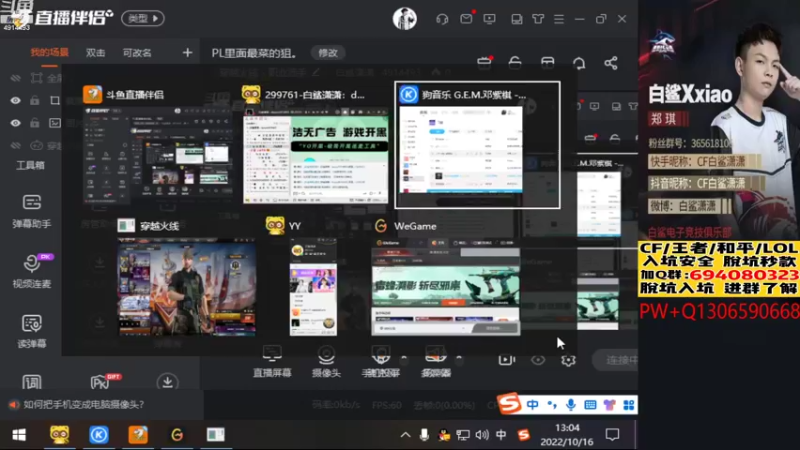
Task: Open WeGame from the taskbar
Action: [x=177, y=435]
